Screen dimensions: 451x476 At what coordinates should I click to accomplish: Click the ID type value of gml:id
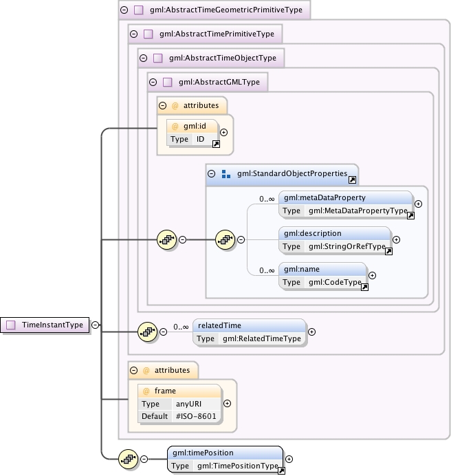200,139
